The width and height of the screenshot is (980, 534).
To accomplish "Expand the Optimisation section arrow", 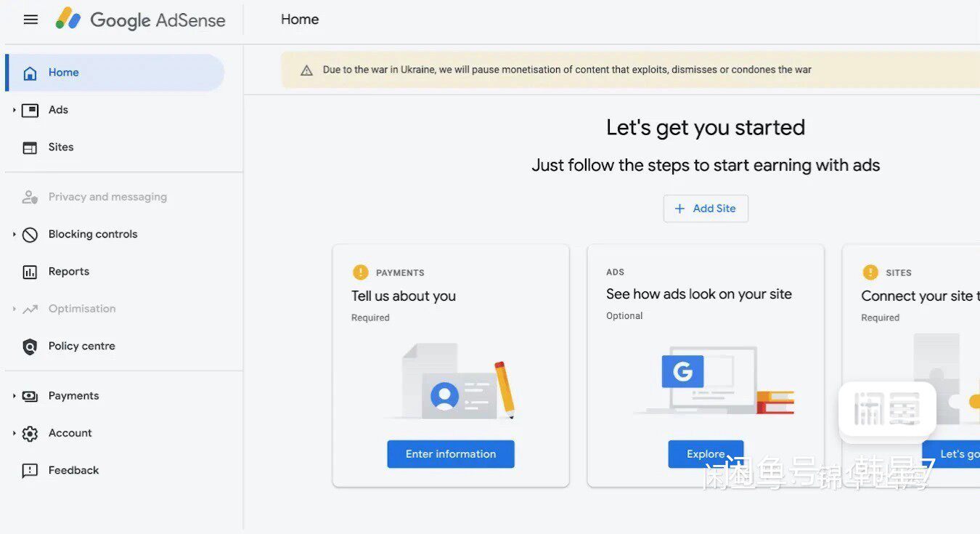I will 14,310.
